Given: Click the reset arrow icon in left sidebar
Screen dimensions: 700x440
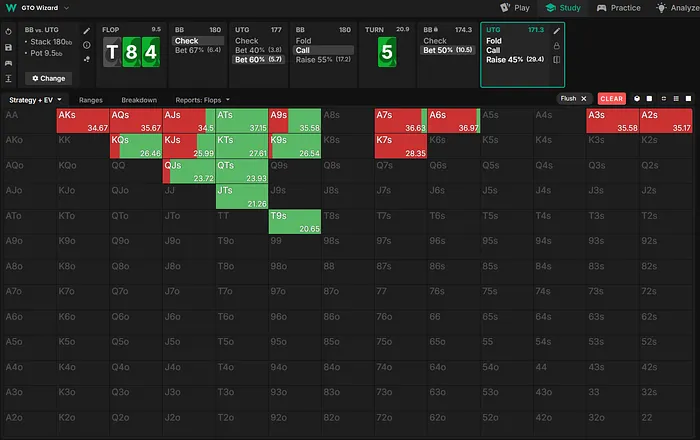Looking at the screenshot, I should click(x=8, y=30).
